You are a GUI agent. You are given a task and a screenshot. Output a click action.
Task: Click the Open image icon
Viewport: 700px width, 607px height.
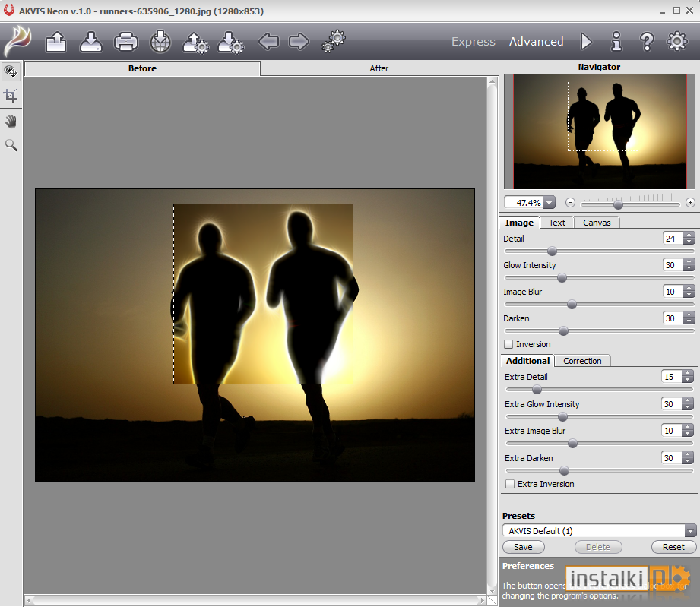pos(55,42)
